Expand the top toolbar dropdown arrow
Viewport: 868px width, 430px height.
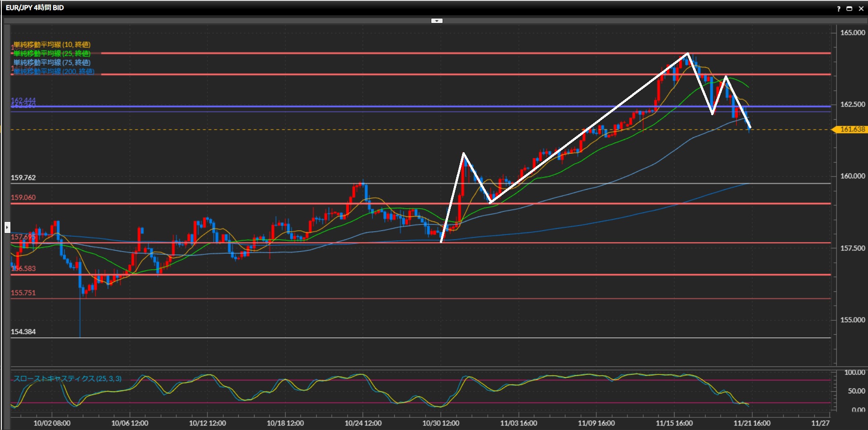click(x=436, y=21)
